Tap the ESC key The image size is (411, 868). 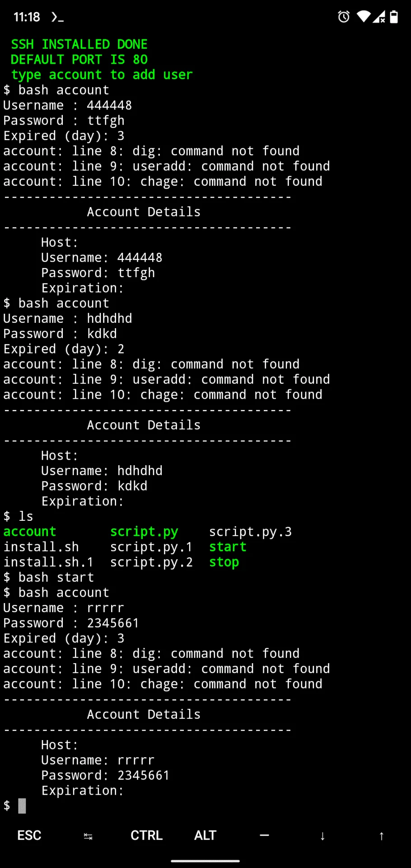29,835
